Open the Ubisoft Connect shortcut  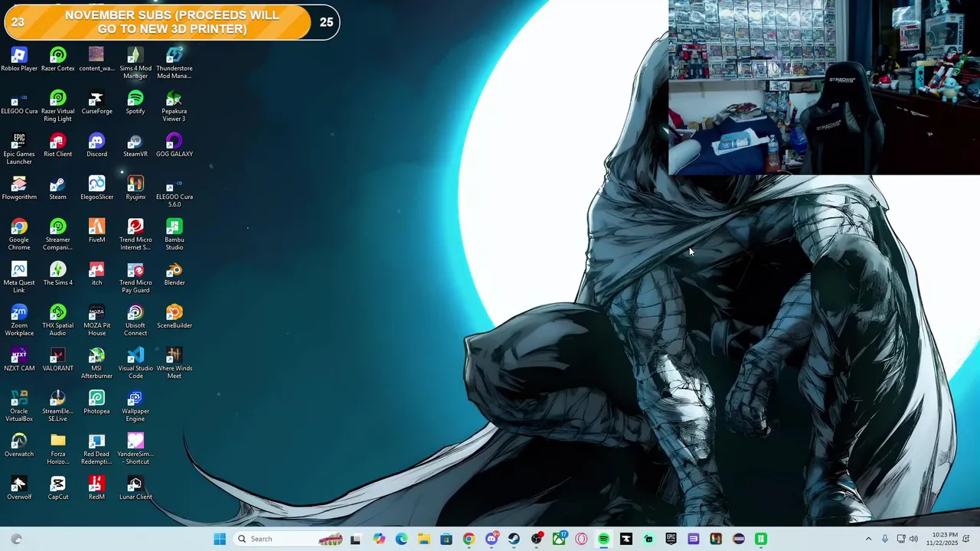tap(136, 321)
